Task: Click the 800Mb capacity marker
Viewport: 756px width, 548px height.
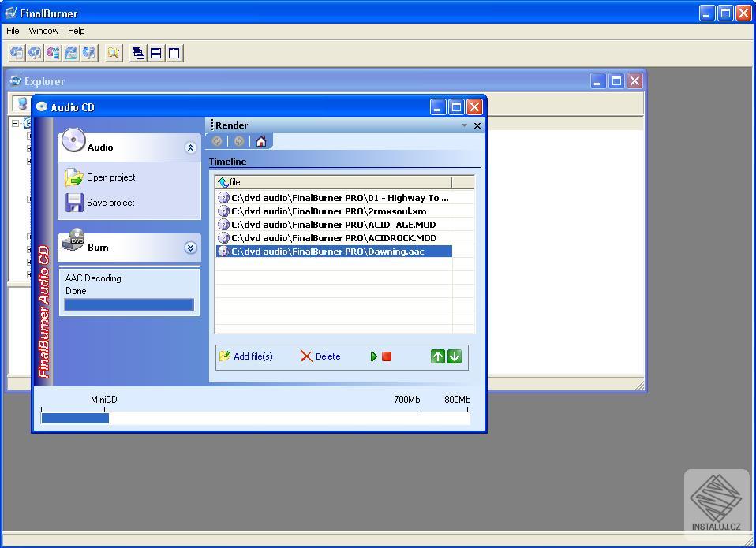Action: coord(458,400)
